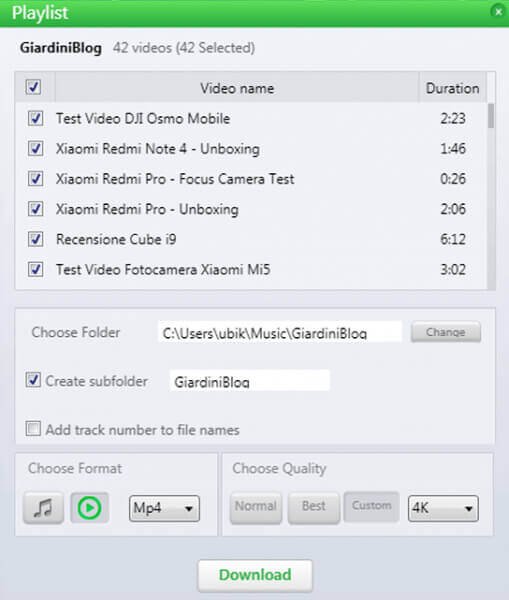Screen dimensions: 509x600
Task: Select the video play format icon
Action: click(90, 508)
